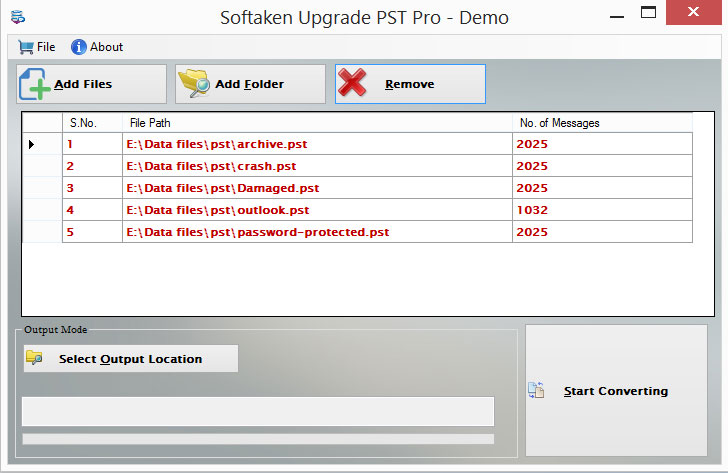Click serial number 3 cell
The image size is (728, 473).
[92, 188]
